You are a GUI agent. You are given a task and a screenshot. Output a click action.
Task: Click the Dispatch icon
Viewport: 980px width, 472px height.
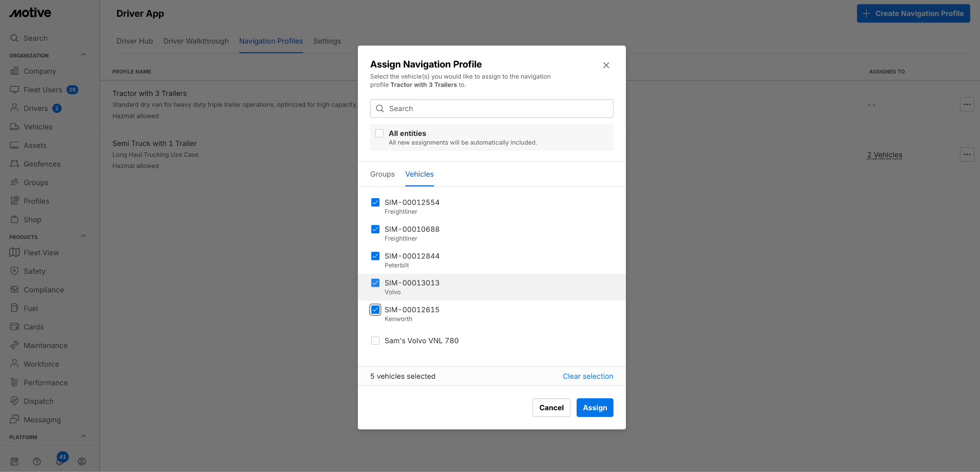[14, 401]
